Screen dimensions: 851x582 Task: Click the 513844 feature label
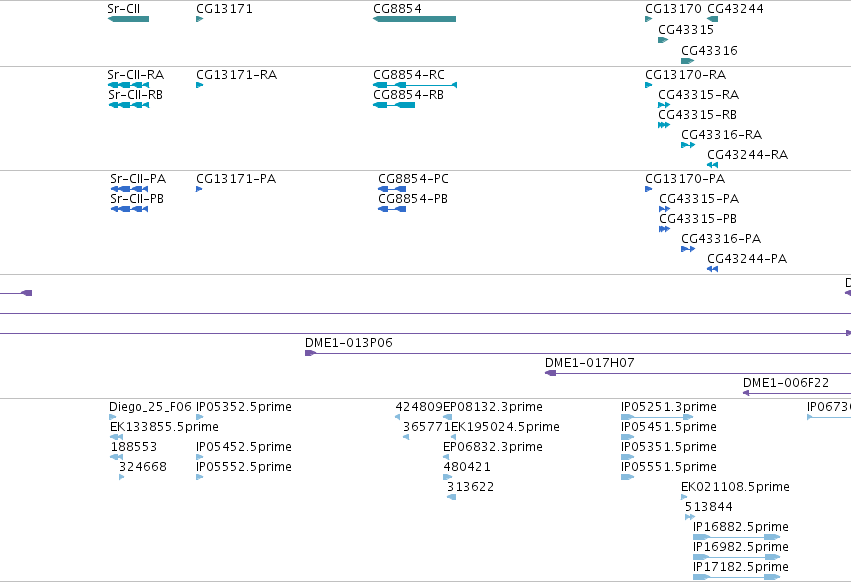click(709, 507)
